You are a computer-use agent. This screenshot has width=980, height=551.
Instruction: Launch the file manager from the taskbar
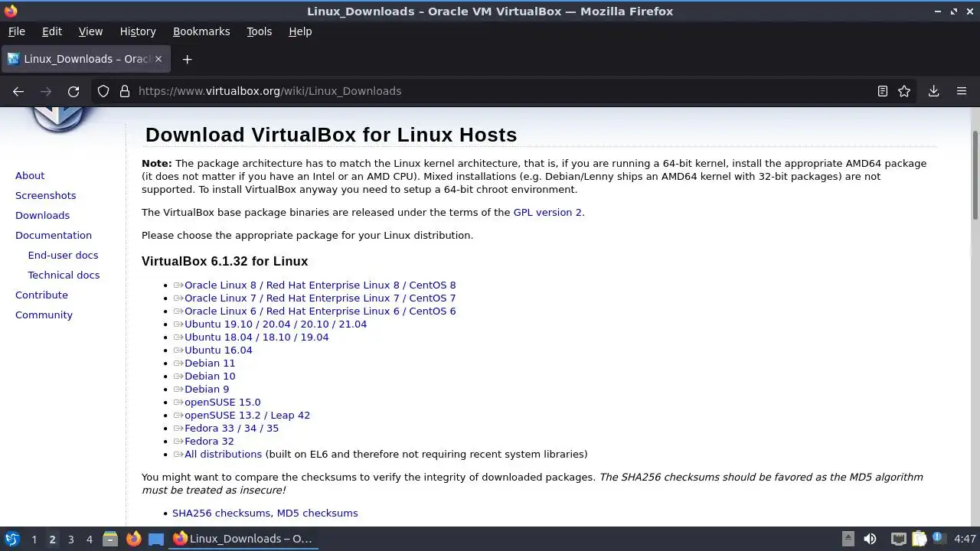(x=109, y=539)
